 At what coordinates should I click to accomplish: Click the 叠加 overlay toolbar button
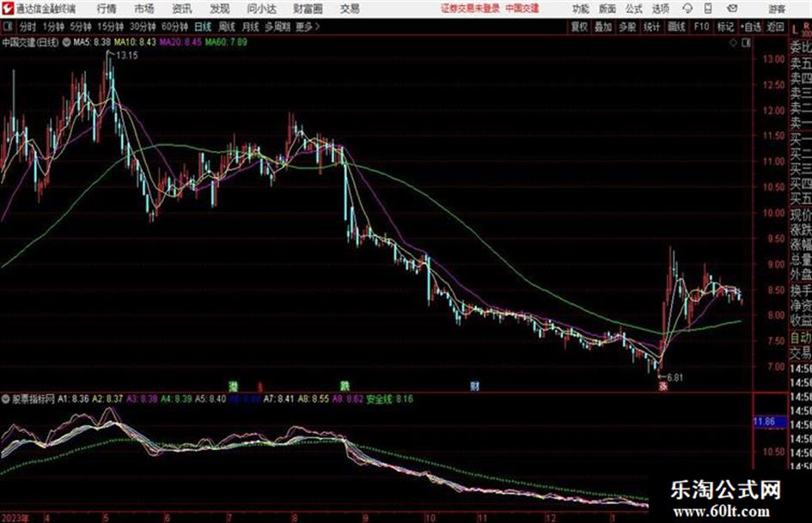click(603, 27)
